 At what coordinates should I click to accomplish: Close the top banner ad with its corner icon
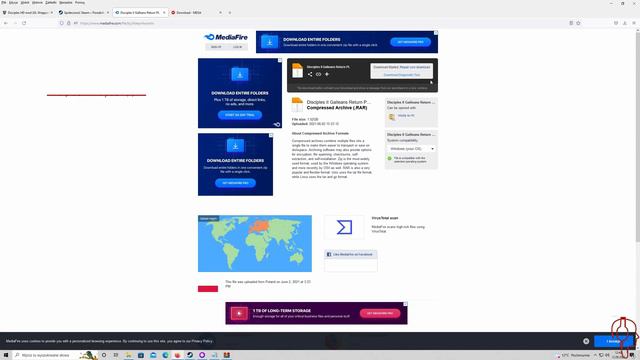coord(436,33)
